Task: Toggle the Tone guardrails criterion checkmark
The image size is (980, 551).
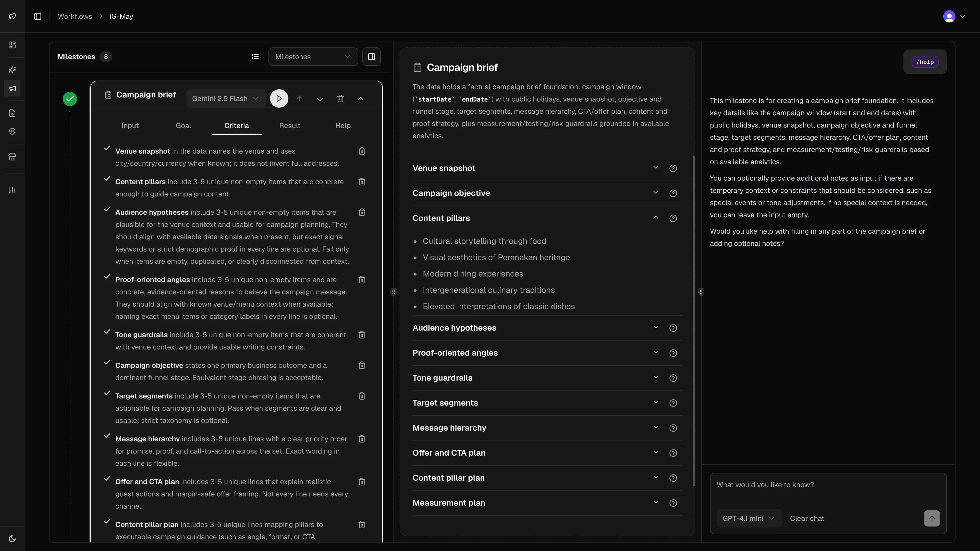Action: [107, 332]
